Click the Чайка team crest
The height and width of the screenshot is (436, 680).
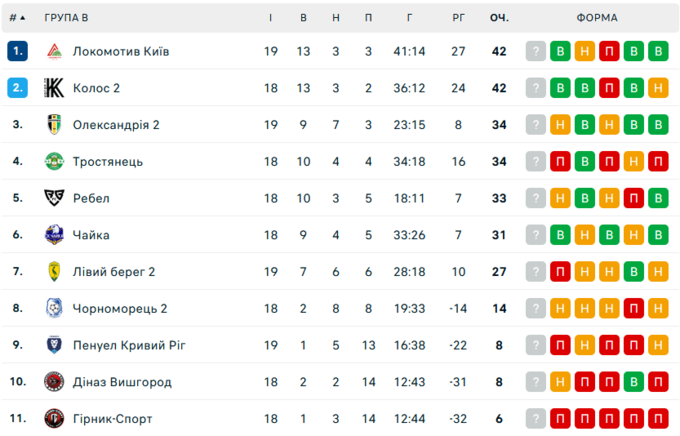point(54,235)
